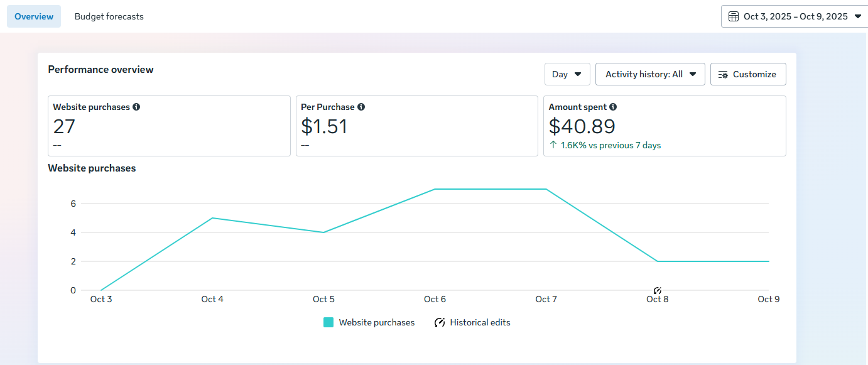Click the info icon beside Website purchases
This screenshot has width=868, height=365.
(136, 107)
